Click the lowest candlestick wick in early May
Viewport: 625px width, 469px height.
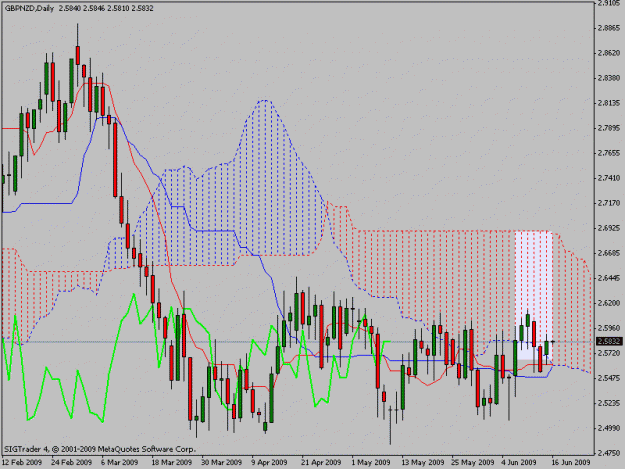pos(390,426)
